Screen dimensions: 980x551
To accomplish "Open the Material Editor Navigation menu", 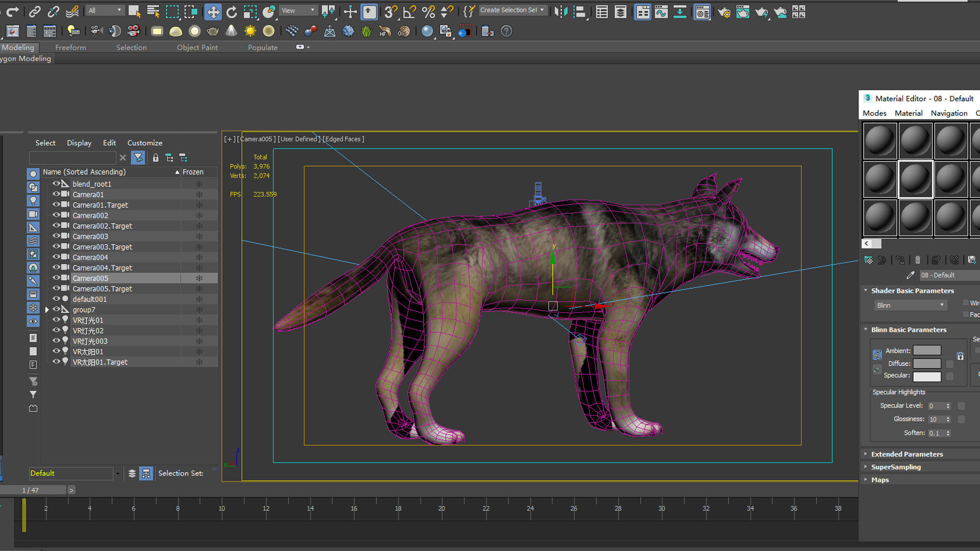I will coord(949,113).
